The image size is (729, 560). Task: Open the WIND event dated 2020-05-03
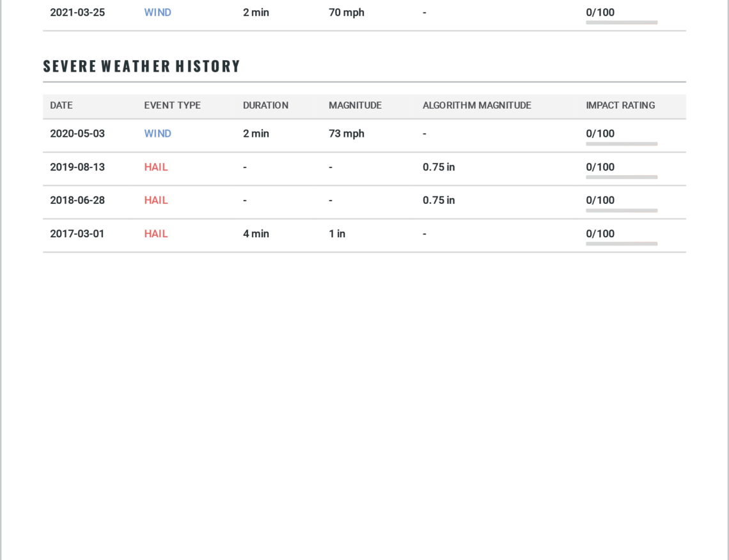[157, 134]
